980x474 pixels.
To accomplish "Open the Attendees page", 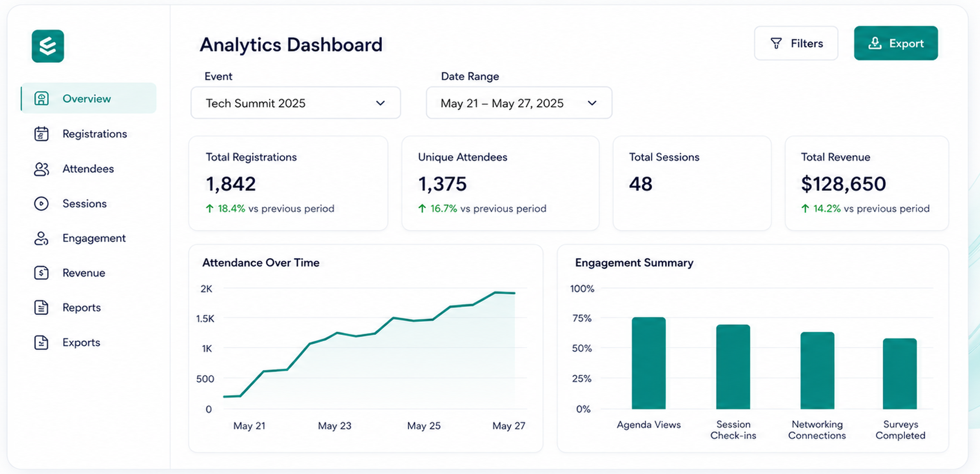I will (x=89, y=169).
